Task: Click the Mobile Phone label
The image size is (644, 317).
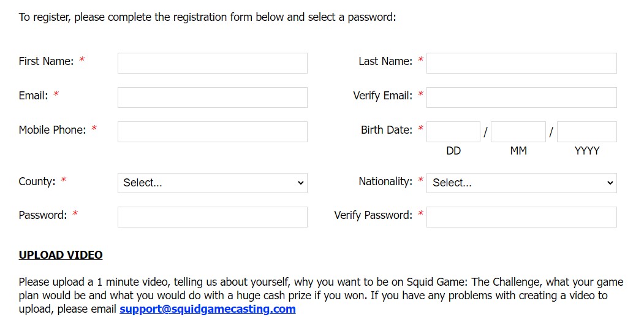Action: 52,130
